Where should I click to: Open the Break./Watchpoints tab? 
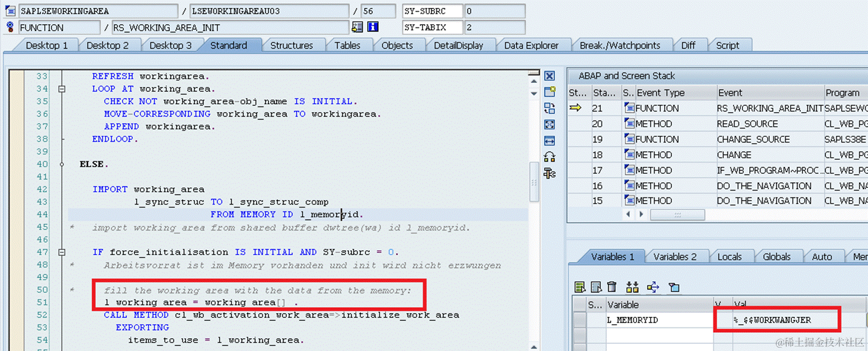tap(620, 45)
